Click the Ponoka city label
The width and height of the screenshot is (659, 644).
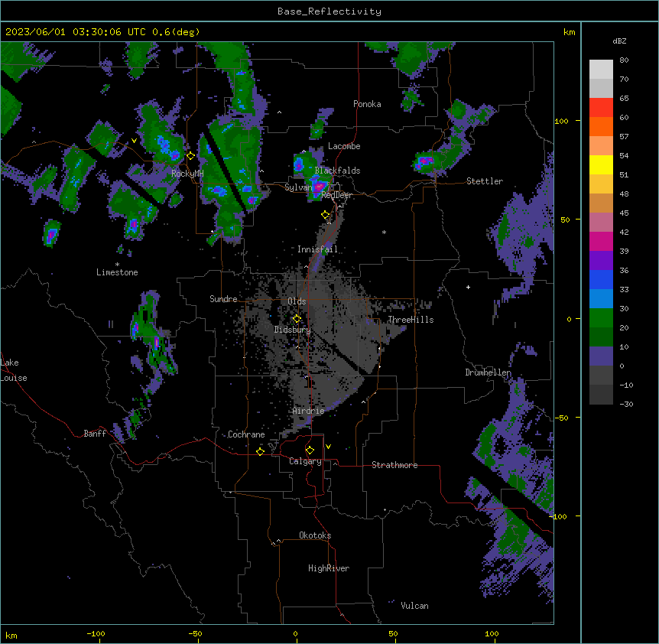(367, 104)
